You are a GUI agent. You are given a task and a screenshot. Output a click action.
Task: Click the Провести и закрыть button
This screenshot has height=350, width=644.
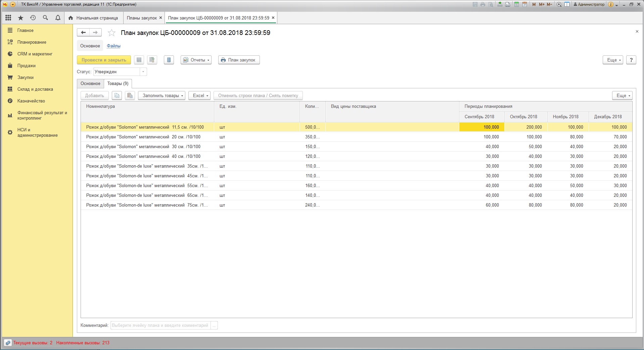[104, 60]
